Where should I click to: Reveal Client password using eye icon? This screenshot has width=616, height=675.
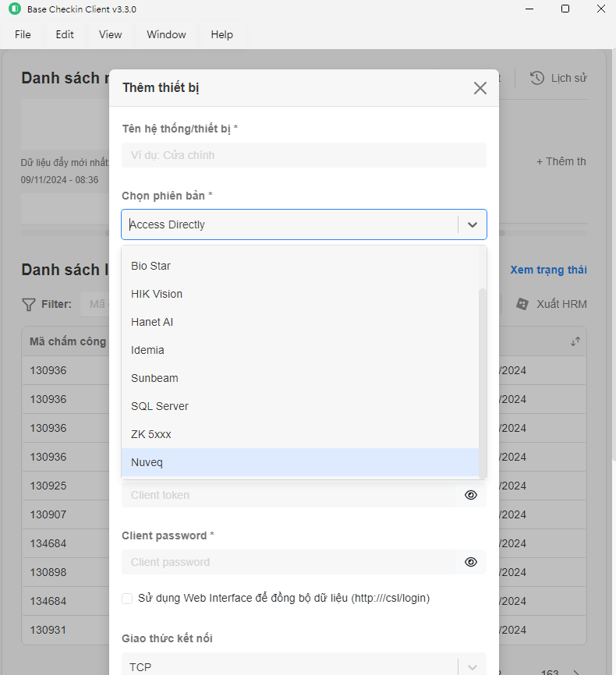coord(471,562)
